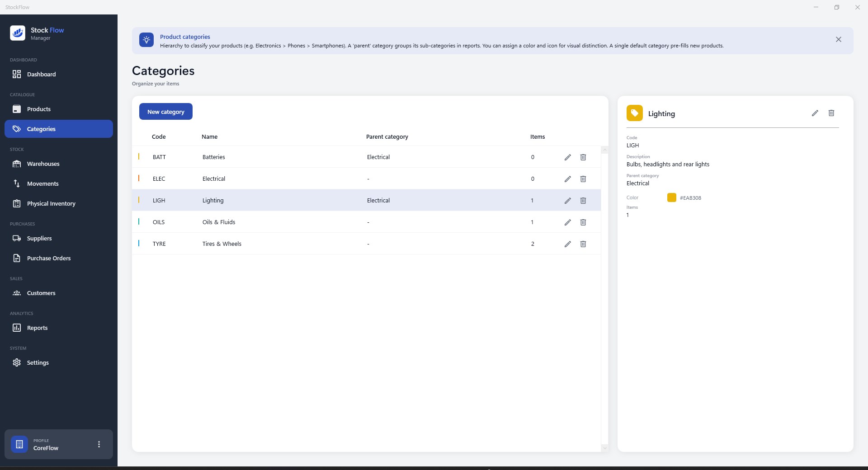Click the CoreFlow profile building icon

tap(19, 444)
